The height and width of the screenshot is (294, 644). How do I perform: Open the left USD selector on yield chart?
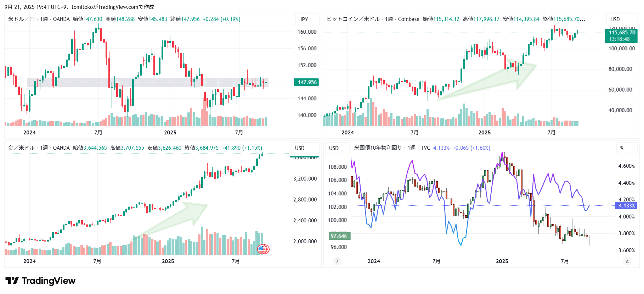point(334,148)
